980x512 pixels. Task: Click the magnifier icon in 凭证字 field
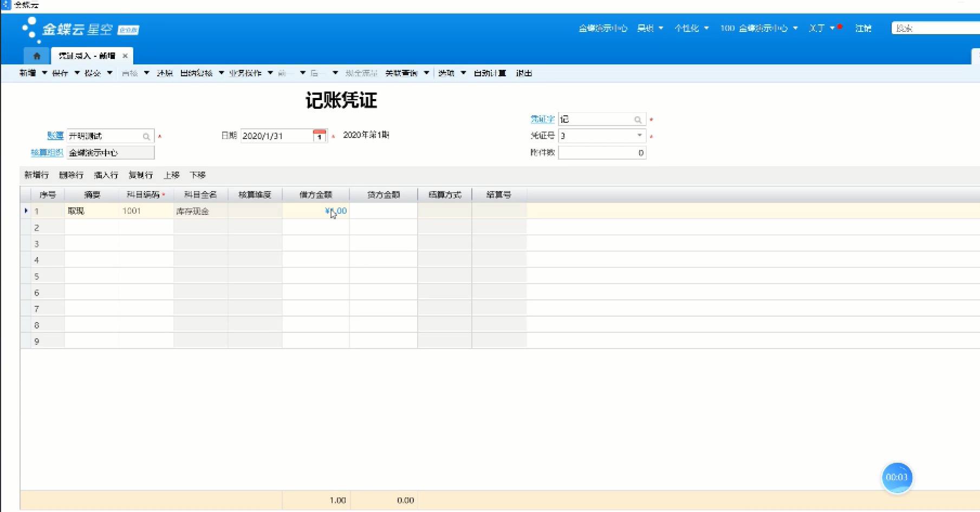click(638, 120)
